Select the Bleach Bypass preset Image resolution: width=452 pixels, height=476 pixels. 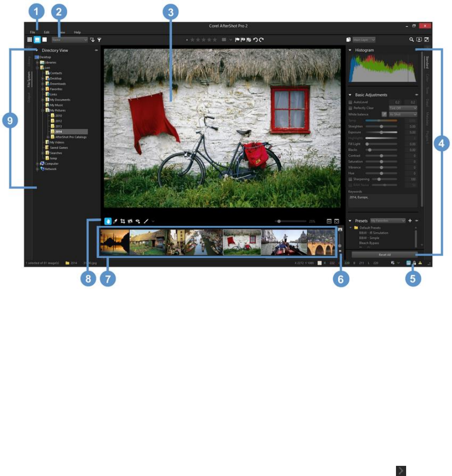(x=369, y=243)
